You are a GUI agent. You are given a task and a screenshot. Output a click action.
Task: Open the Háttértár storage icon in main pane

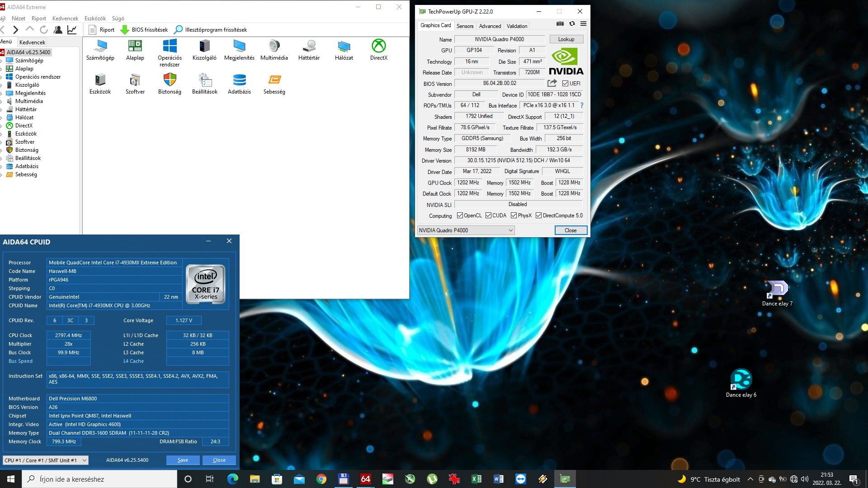(x=309, y=50)
